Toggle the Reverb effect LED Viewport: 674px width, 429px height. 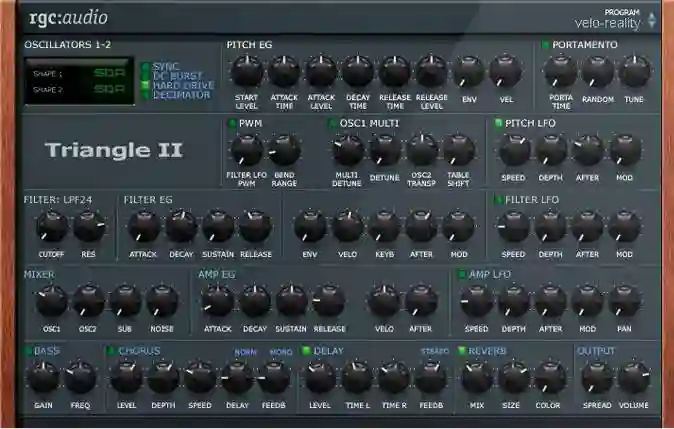point(462,351)
